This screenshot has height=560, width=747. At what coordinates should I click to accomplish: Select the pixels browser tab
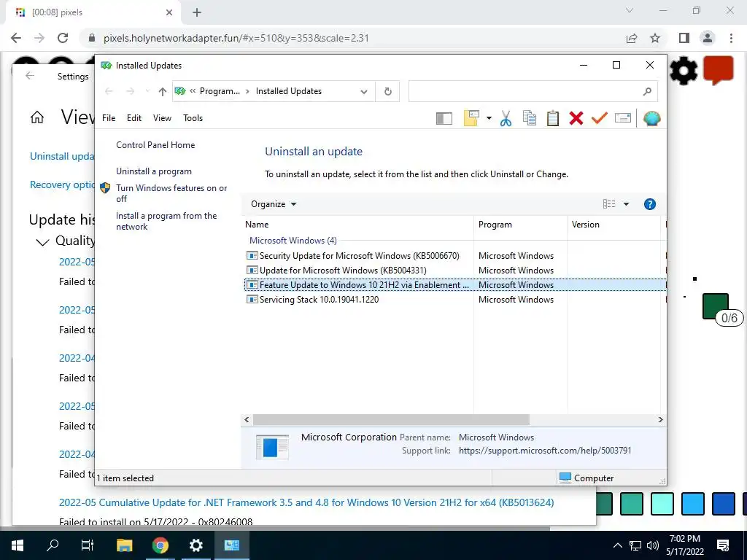coord(93,12)
